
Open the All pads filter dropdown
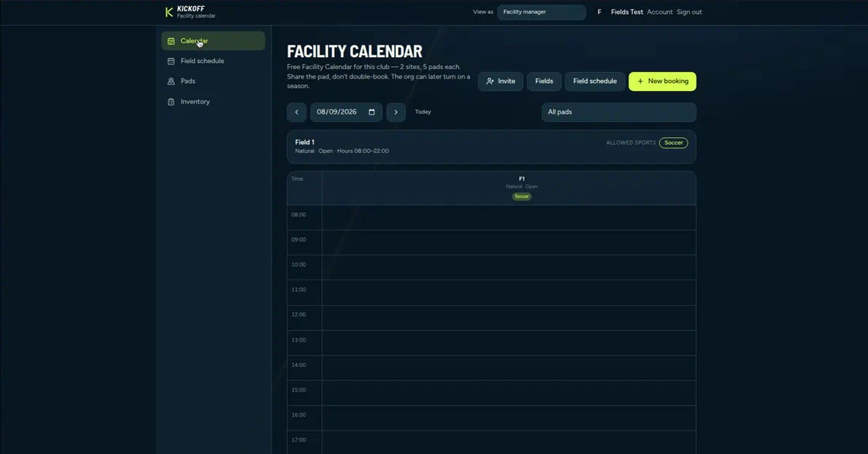click(619, 112)
